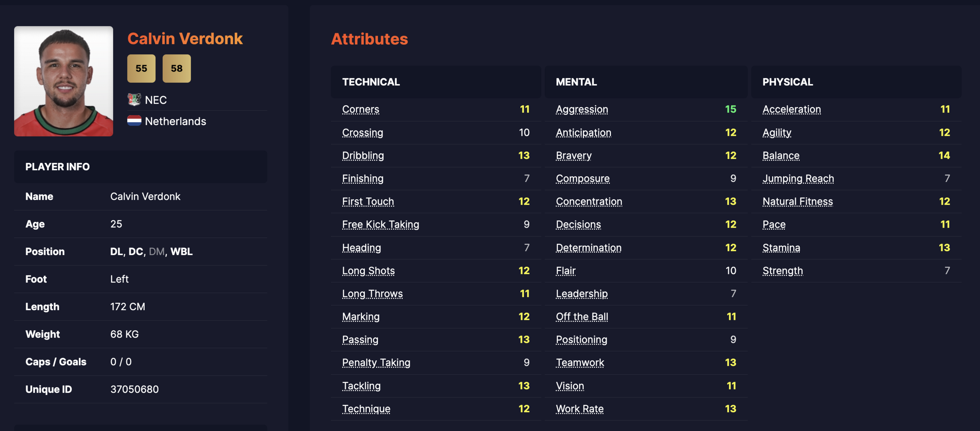Screen dimensions: 980x431
Task: Click Calvin Verdonk's player photo
Action: (x=64, y=81)
